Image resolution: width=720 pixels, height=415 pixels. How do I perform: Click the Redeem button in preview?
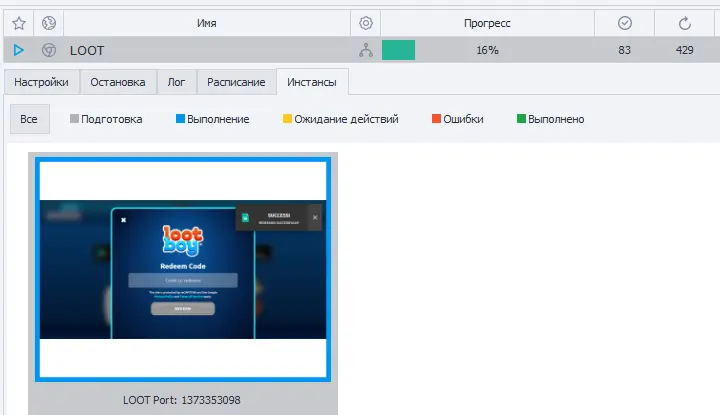click(x=183, y=308)
